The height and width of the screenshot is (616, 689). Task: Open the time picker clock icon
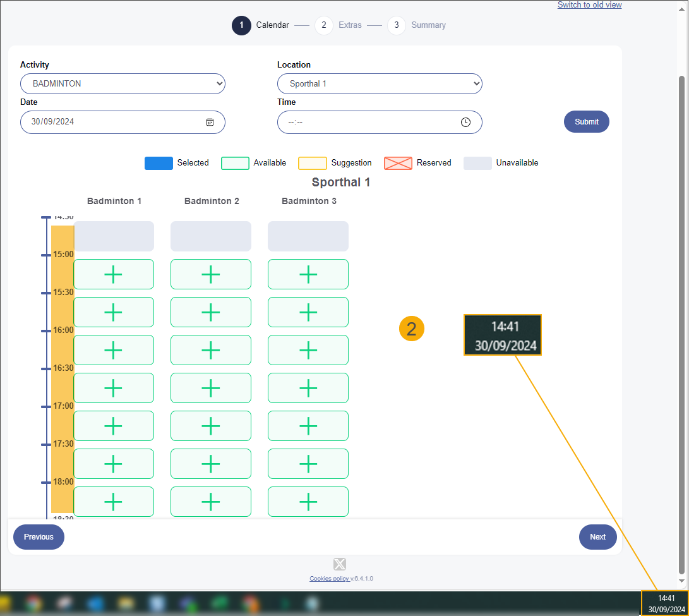[465, 122]
